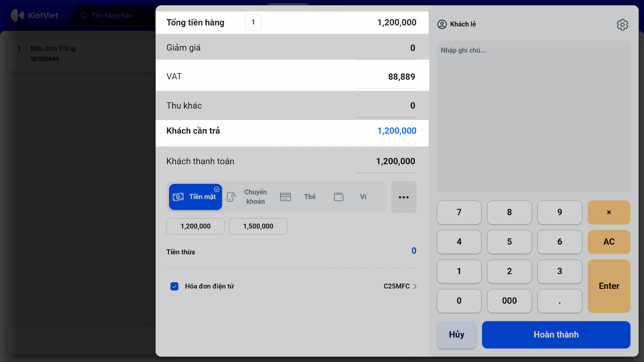644x362 pixels.
Task: Click the Nhập ghi chú note field
Action: (534, 116)
